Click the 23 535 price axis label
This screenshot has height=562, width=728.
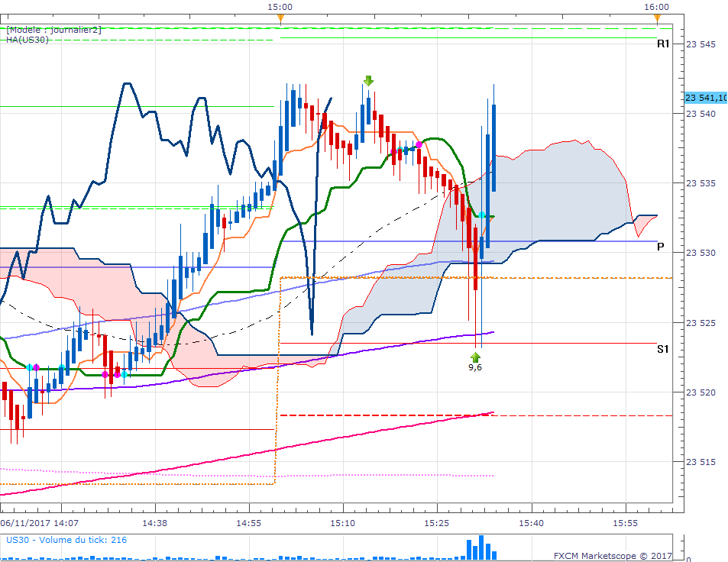tap(701, 183)
